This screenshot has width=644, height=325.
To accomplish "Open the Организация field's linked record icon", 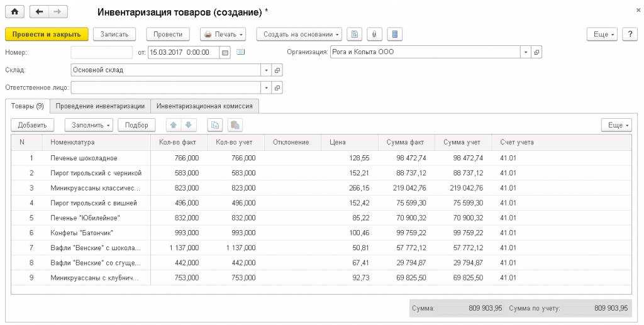I will tap(536, 53).
